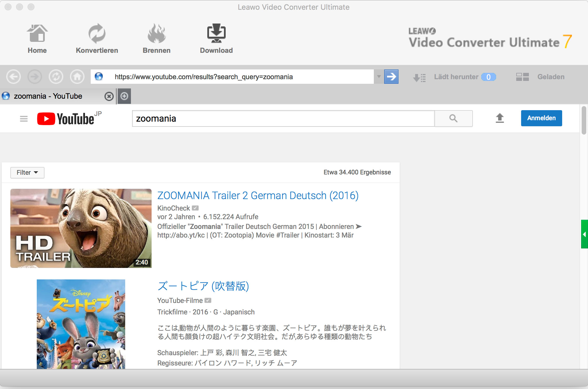588x389 pixels.
Task: Click the Anmelden sign-in button
Action: (x=541, y=118)
